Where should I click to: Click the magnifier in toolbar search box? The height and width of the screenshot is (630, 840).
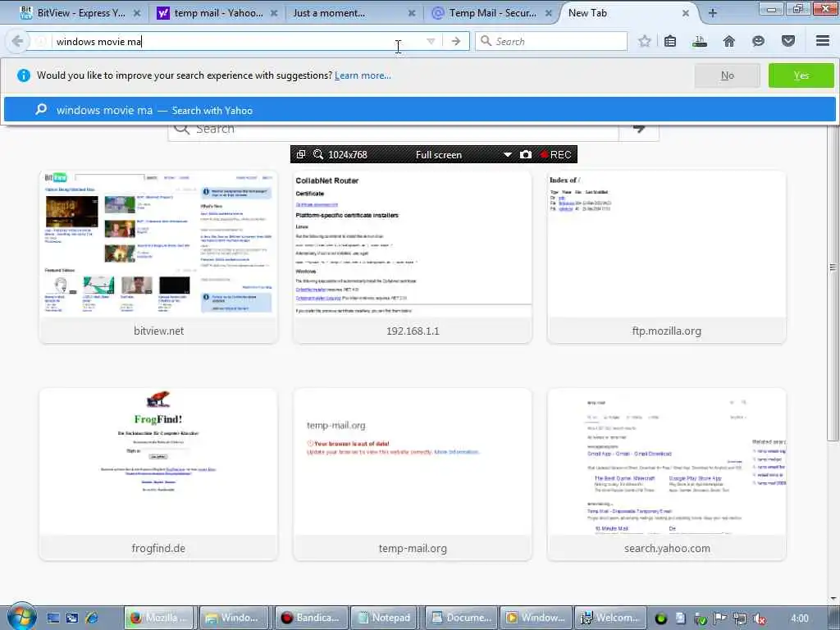coord(486,41)
